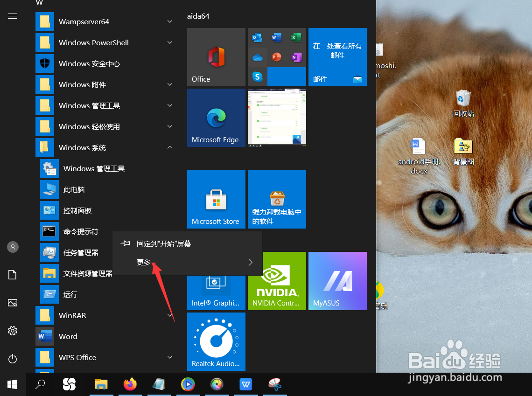532x396 pixels.
Task: Open the Microsoft Edge tile
Action: point(216,118)
